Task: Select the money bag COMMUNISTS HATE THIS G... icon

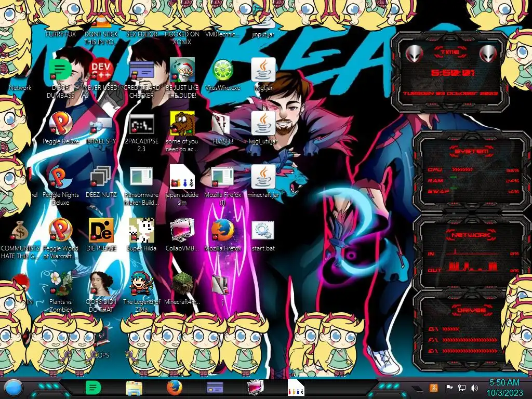Action: click(x=20, y=231)
